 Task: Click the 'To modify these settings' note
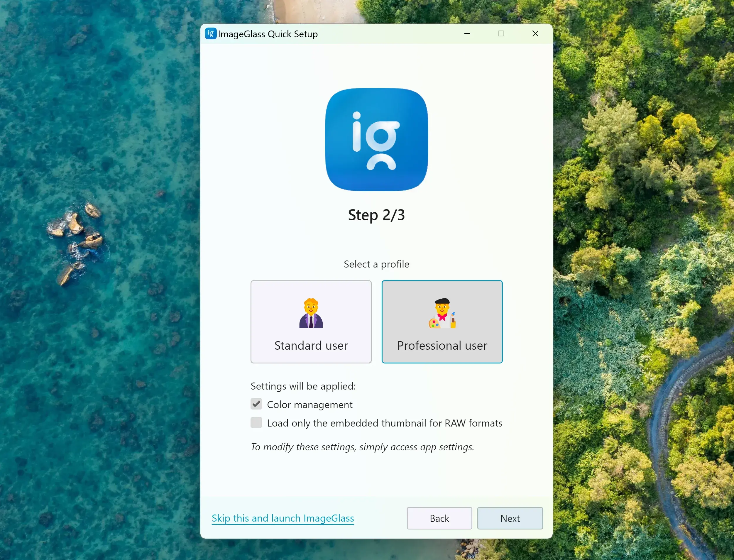(x=362, y=447)
